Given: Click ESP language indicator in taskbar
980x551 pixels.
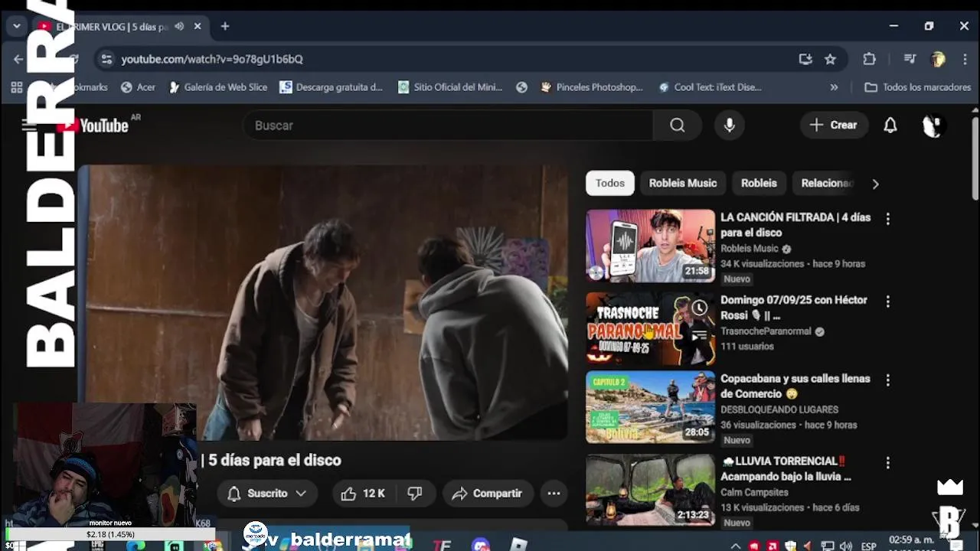Looking at the screenshot, I should pos(869,546).
